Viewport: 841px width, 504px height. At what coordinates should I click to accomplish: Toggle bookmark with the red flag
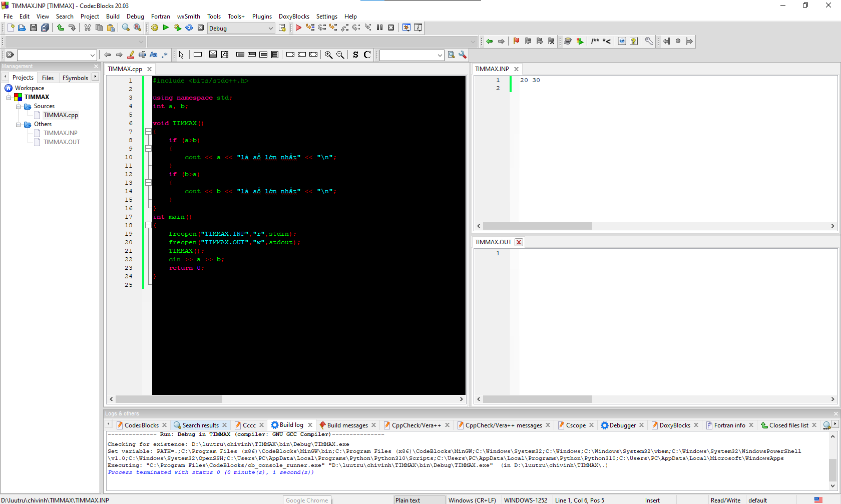click(517, 42)
